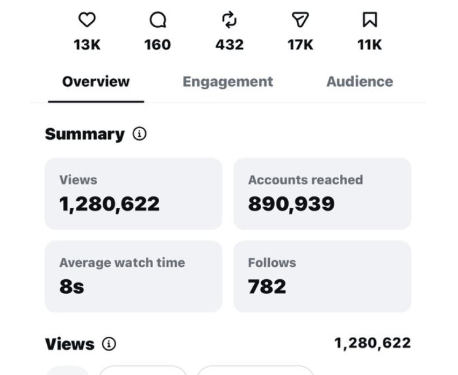
Task: Select the Average watch time card
Action: click(133, 276)
